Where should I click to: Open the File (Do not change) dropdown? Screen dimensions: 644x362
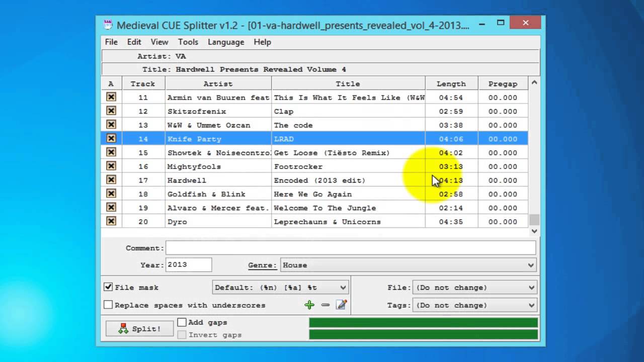pyautogui.click(x=474, y=288)
